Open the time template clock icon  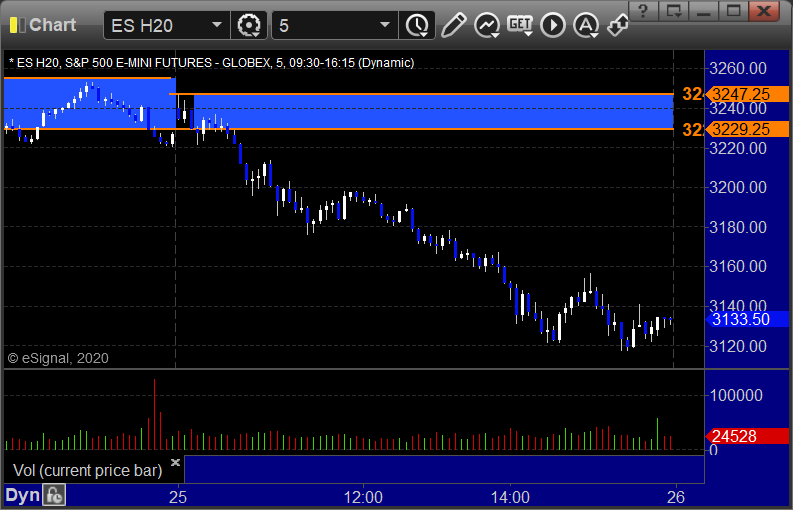(417, 25)
